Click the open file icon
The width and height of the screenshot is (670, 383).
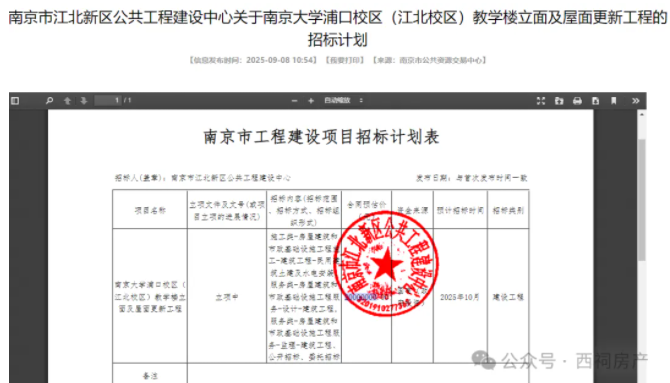(559, 101)
